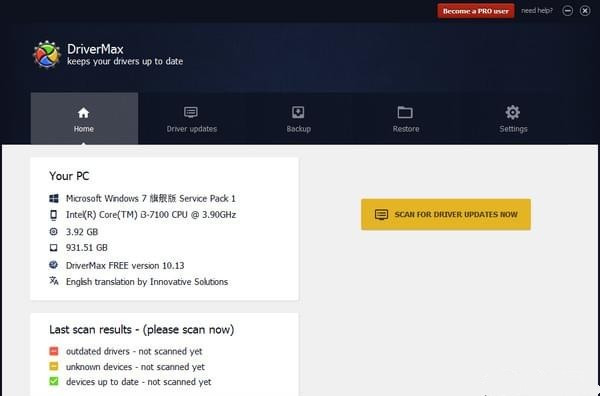Click the Backup download icon
Image resolution: width=600 pixels, height=396 pixels.
click(x=298, y=112)
